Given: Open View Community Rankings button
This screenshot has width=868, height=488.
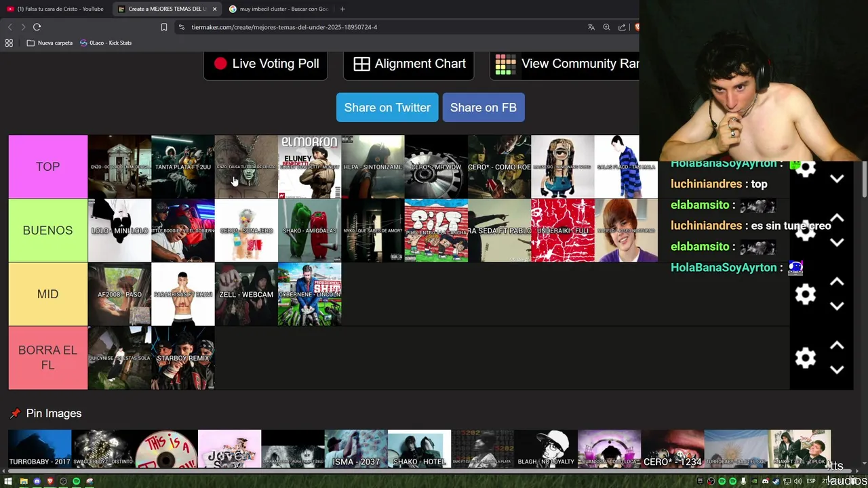Looking at the screenshot, I should click(565, 64).
